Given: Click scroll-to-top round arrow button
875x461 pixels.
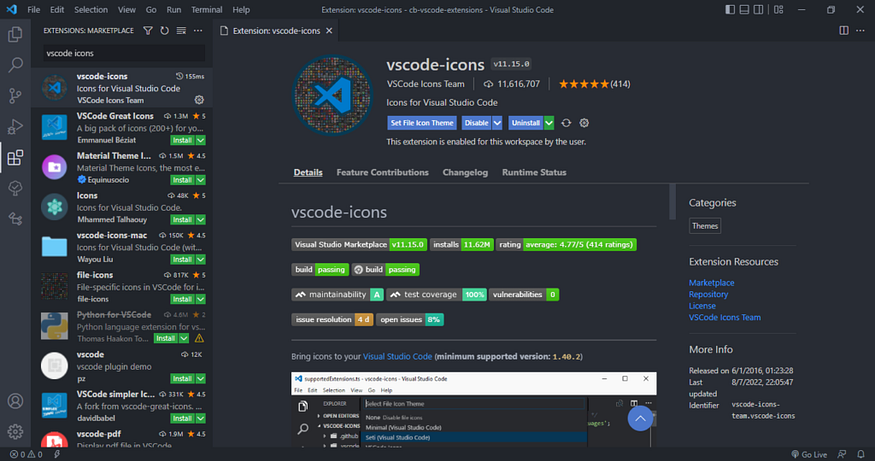Looking at the screenshot, I should [640, 419].
